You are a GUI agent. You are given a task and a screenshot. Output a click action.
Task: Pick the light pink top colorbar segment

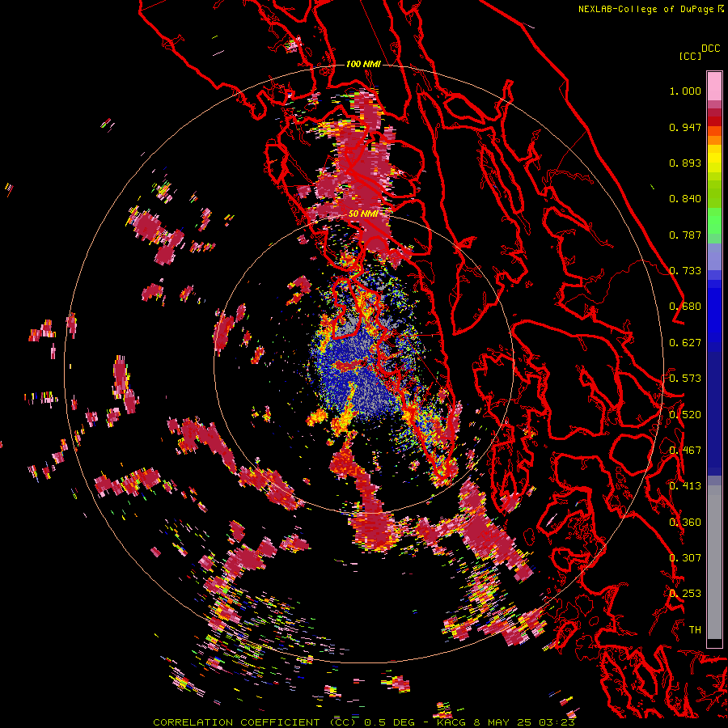pos(714,86)
